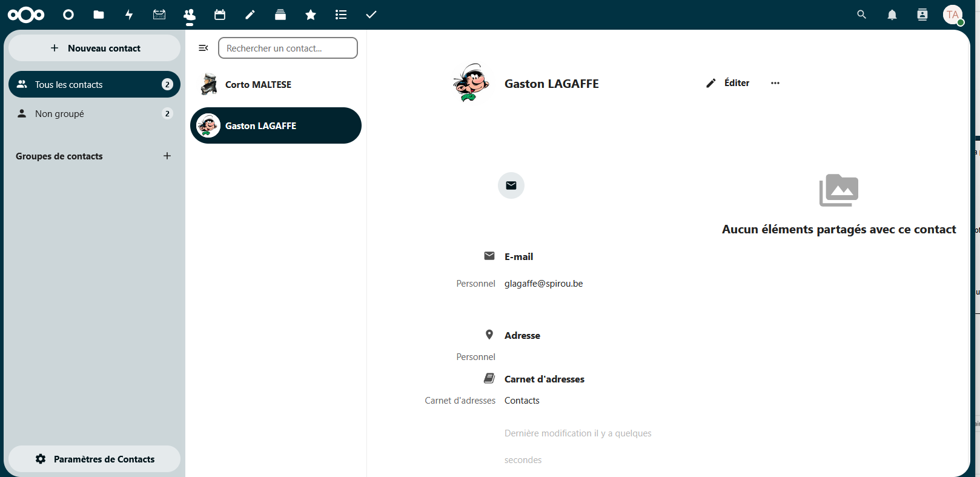Image resolution: width=980 pixels, height=477 pixels.
Task: Select Non groupé group
Action: point(94,113)
